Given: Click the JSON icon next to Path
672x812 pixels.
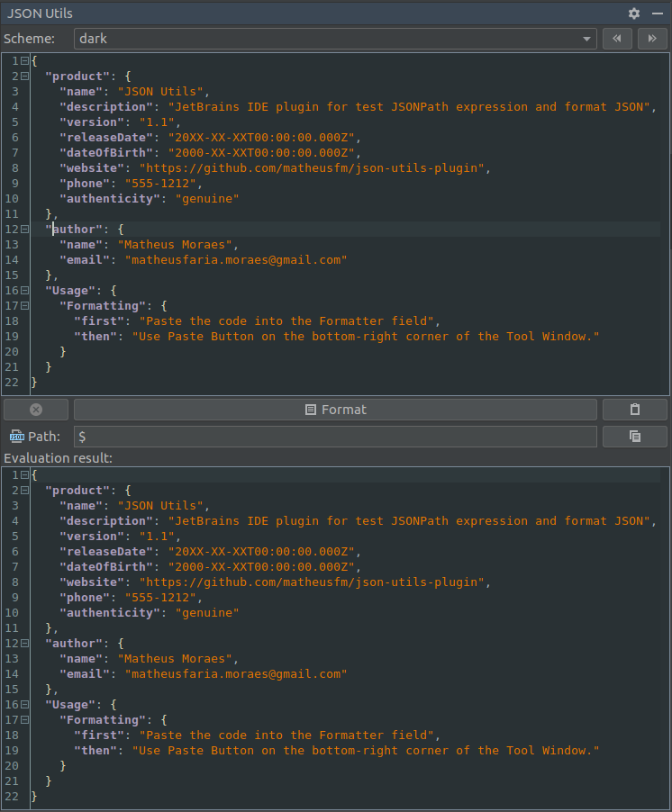Looking at the screenshot, I should coord(16,437).
